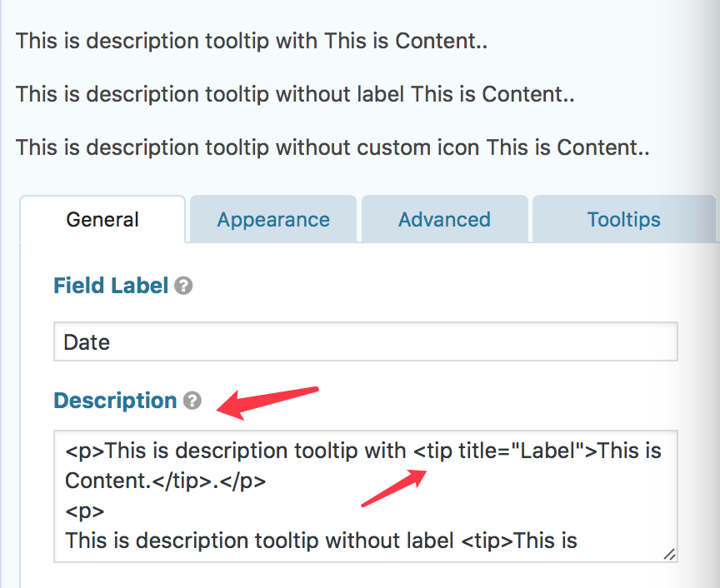The height and width of the screenshot is (588, 720).
Task: Click the preview line mentioning 'without custom icon'
Action: 332,147
